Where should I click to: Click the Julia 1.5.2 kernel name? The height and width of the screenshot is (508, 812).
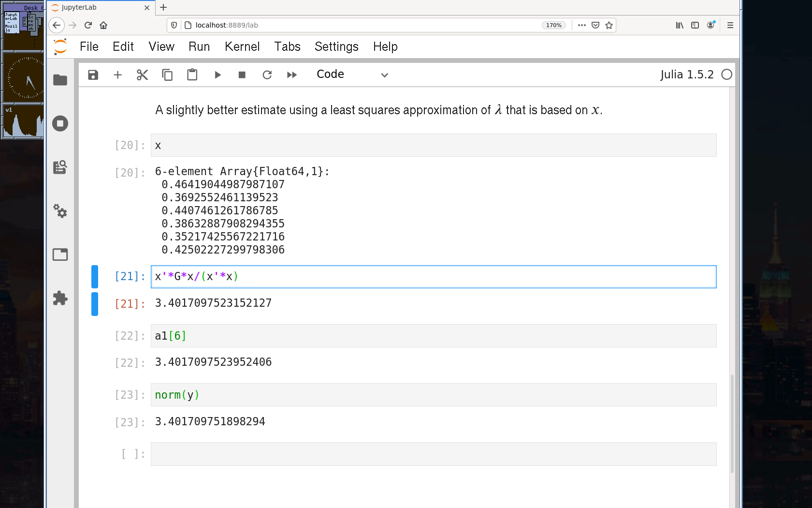coord(686,75)
